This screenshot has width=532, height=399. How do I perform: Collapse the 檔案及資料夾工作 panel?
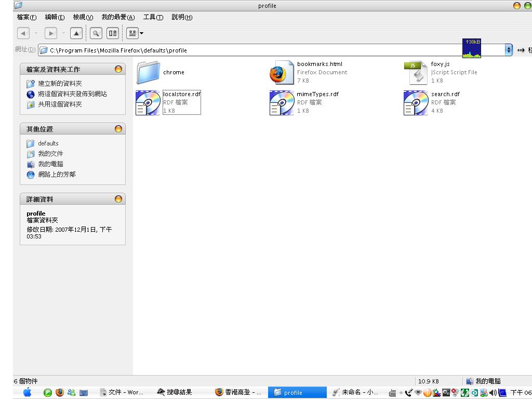pyautogui.click(x=118, y=69)
